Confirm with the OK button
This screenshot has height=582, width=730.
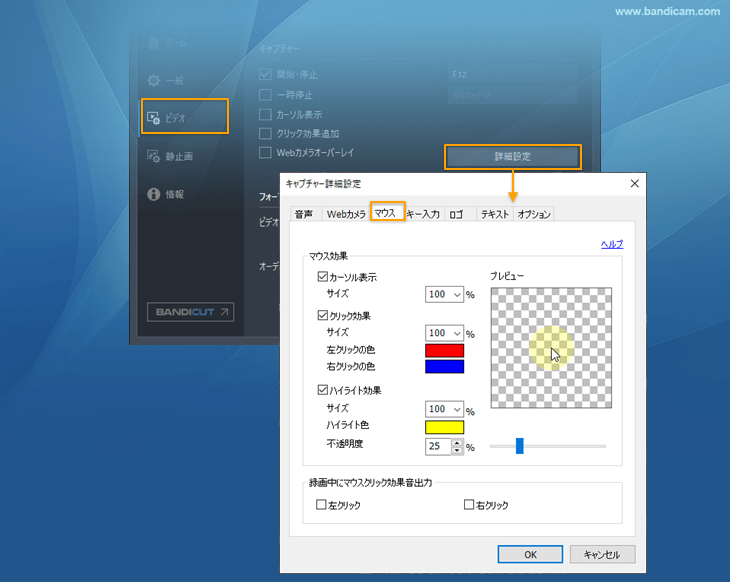(x=530, y=555)
